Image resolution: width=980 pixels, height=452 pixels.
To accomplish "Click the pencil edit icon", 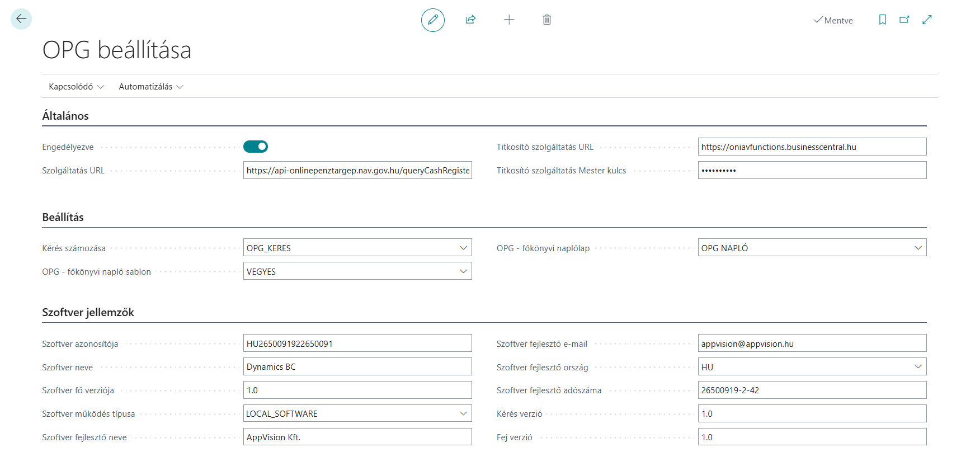I will (x=432, y=20).
